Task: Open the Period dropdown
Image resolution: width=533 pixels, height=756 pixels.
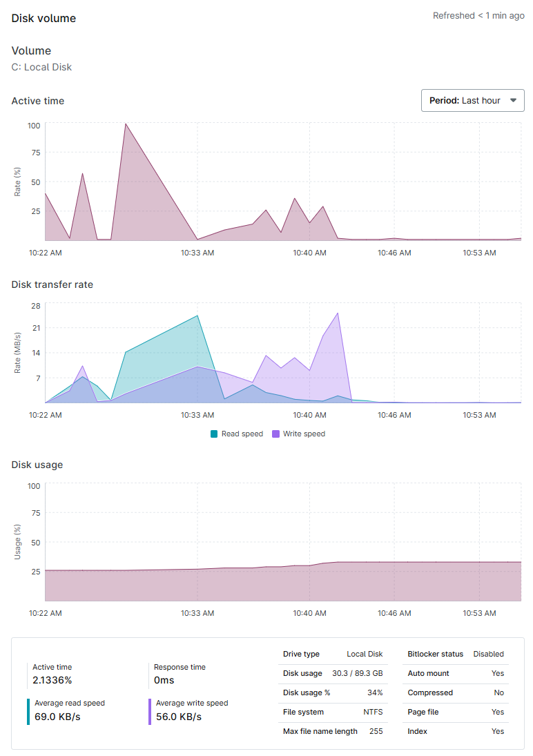Action: coord(472,100)
